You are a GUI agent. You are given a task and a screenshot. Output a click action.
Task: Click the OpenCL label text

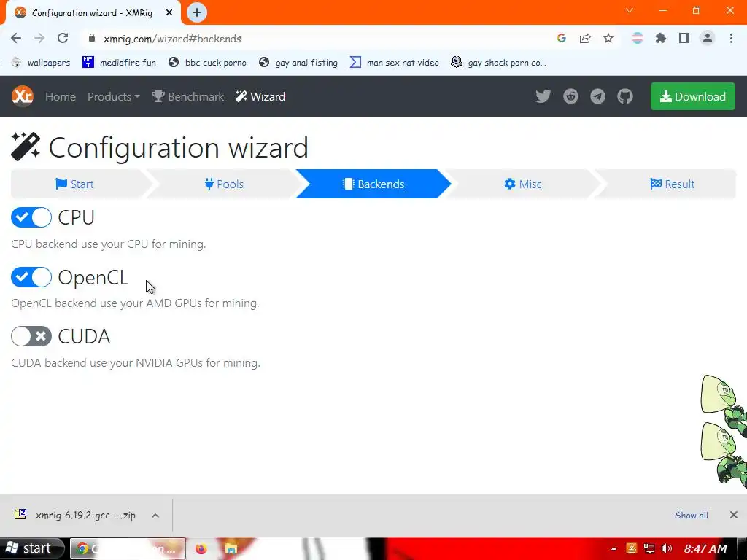pyautogui.click(x=93, y=277)
